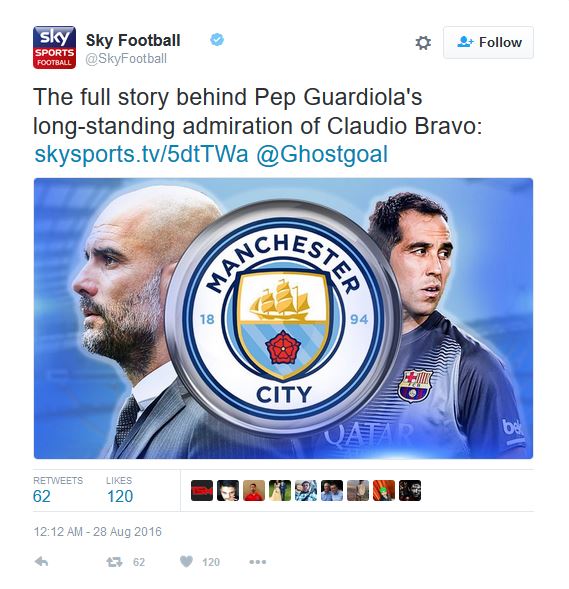Open the @SkyFootball handle link
Screen dimensions: 569x589
[x=126, y=59]
